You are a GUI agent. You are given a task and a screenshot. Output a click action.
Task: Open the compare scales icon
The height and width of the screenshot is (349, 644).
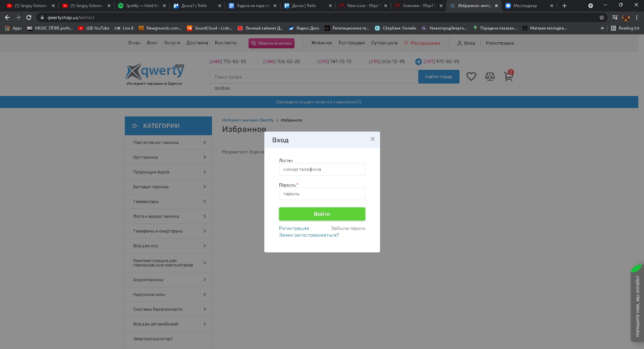pyautogui.click(x=490, y=77)
